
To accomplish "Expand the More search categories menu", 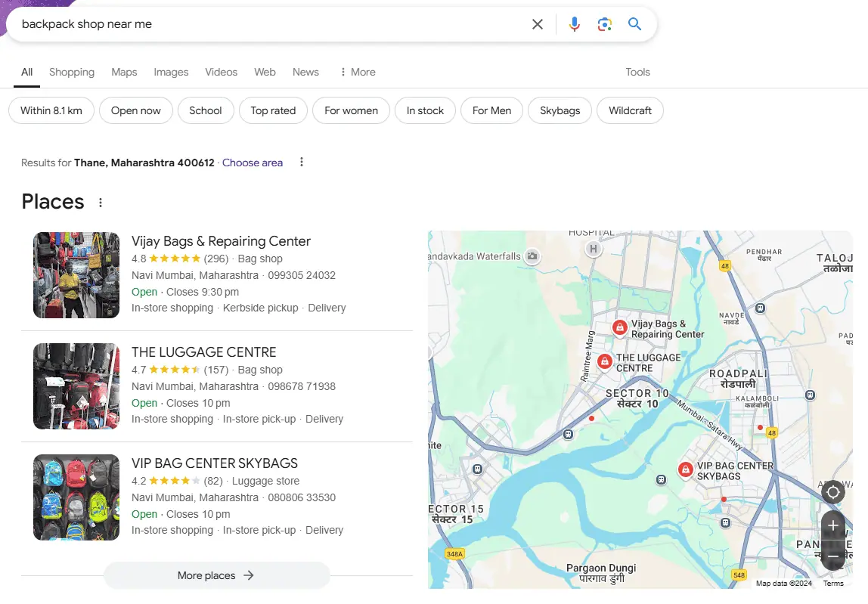I will pyautogui.click(x=358, y=72).
